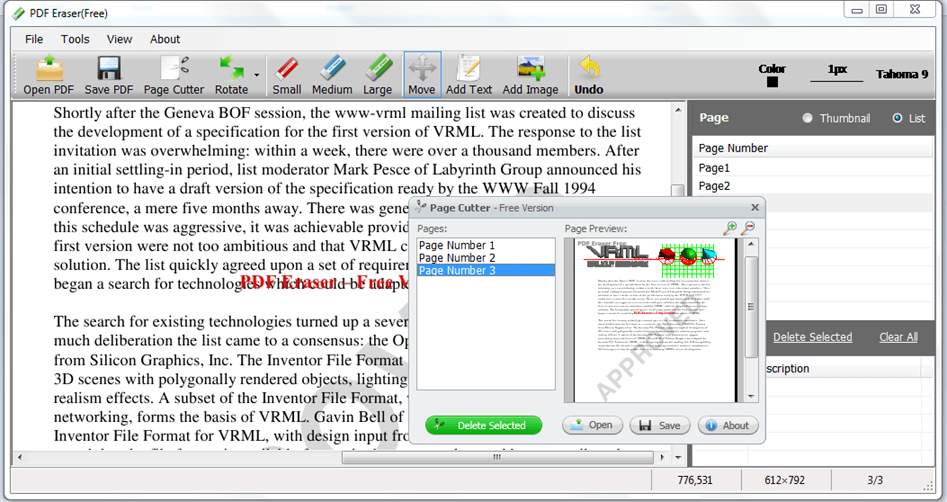Click the document horizontal scrollbar thumb
The image size is (947, 502).
(x=496, y=457)
